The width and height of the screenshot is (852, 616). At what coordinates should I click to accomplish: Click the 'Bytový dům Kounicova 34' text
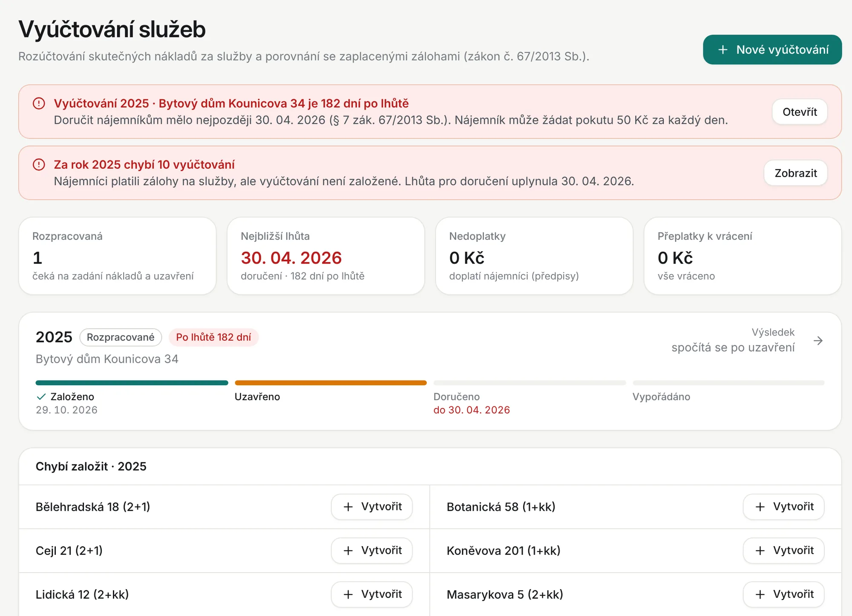pyautogui.click(x=107, y=359)
